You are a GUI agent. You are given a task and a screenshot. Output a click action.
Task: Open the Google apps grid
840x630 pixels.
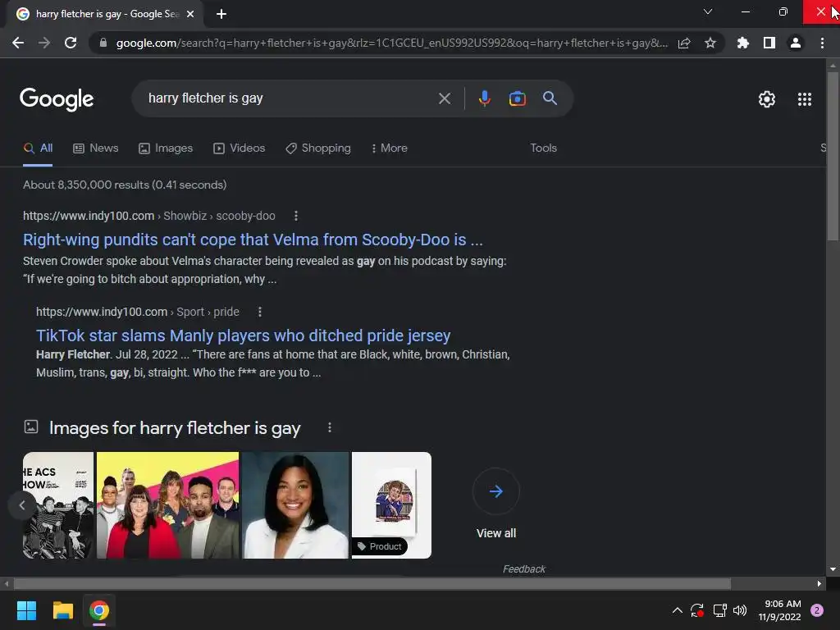point(805,99)
